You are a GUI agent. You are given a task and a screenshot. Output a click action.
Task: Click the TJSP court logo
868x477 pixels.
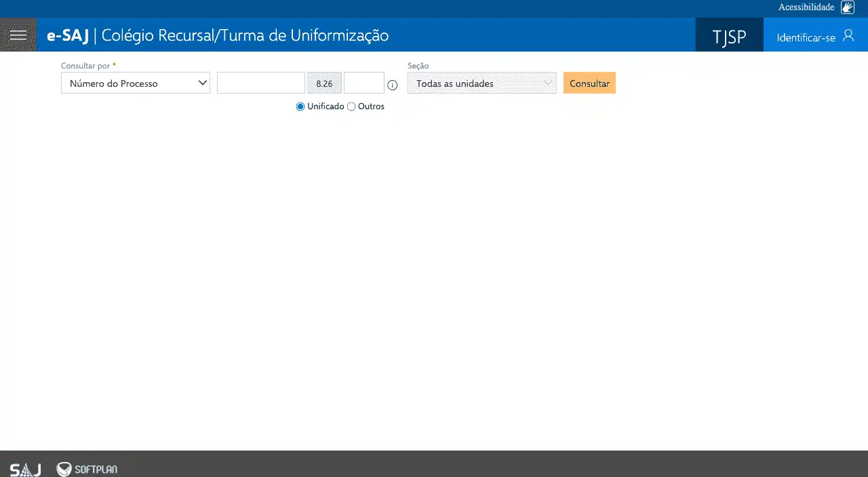click(729, 37)
